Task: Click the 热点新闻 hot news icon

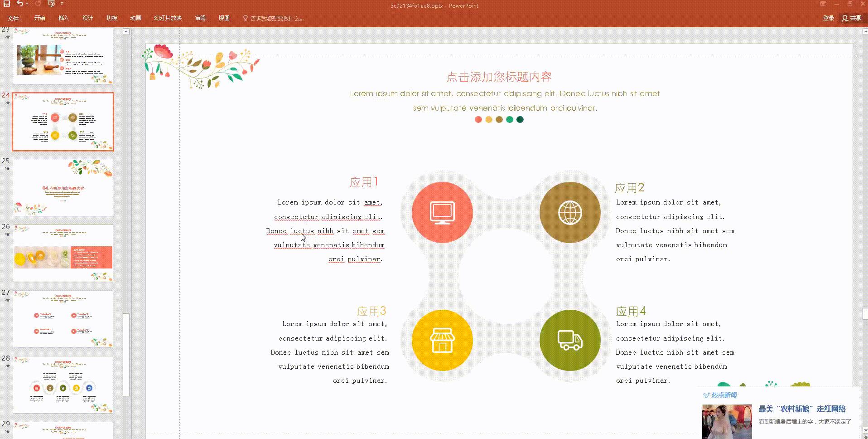Action: [x=705, y=395]
